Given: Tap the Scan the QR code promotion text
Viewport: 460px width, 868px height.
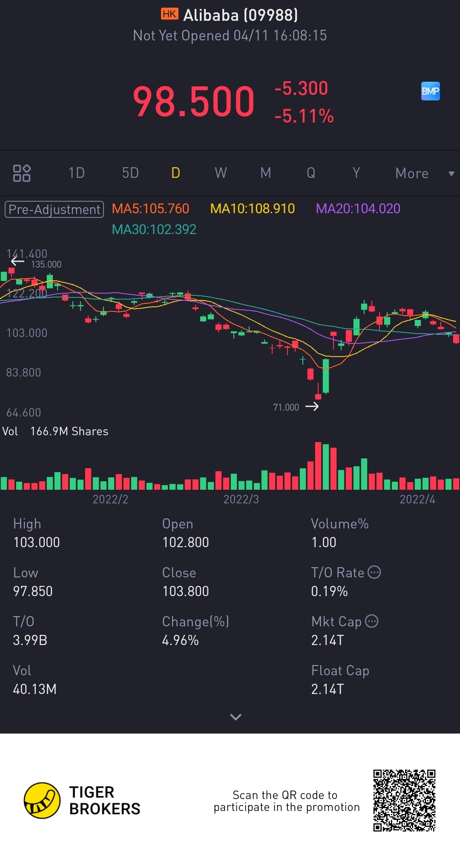Looking at the screenshot, I should click(x=287, y=801).
